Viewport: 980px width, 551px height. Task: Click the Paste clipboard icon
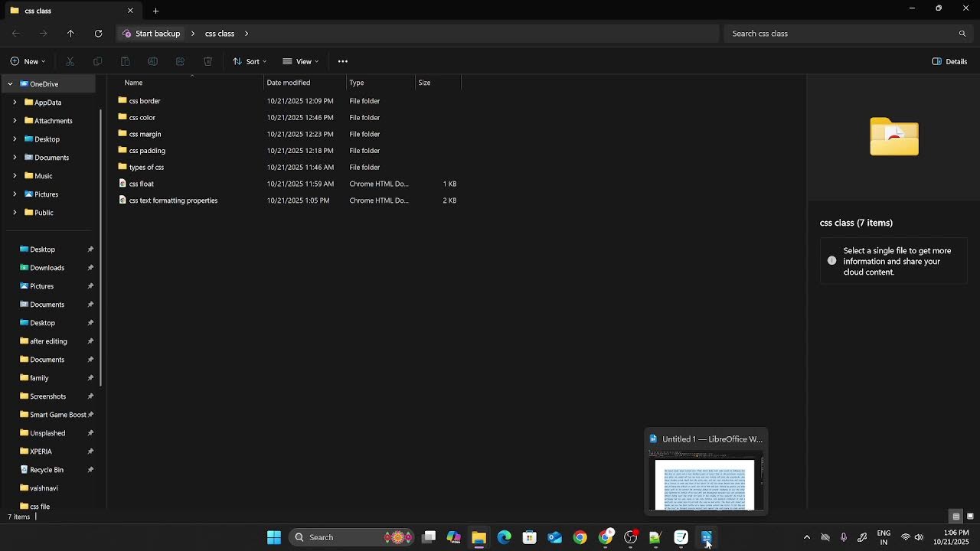coord(125,61)
